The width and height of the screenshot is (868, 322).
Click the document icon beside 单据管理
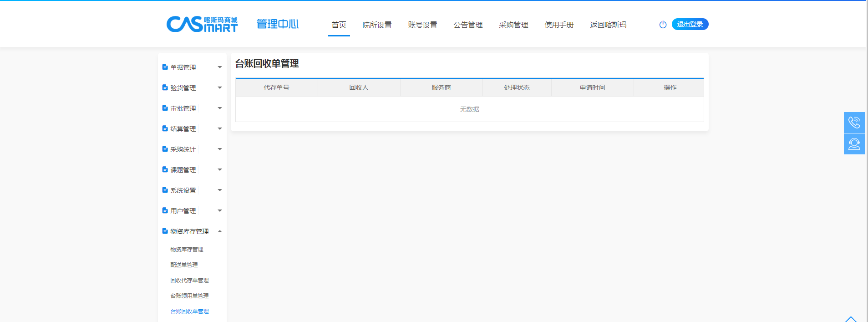(165, 67)
